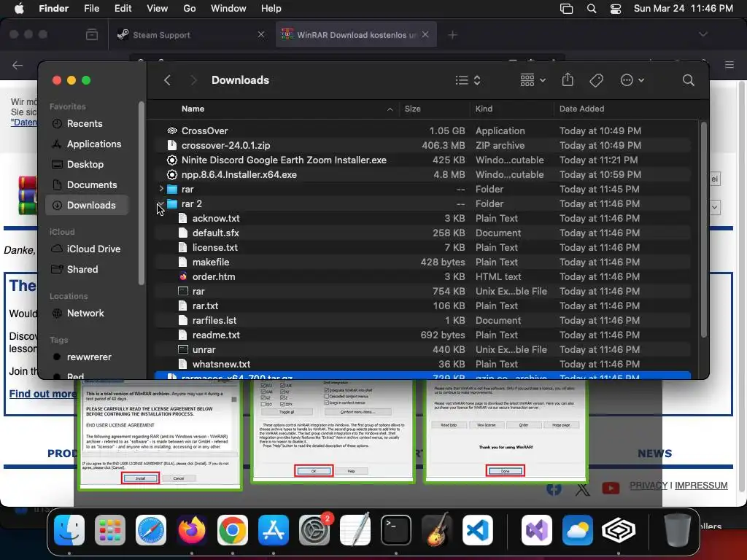Expand the rar folder
The width and height of the screenshot is (747, 560).
(x=161, y=189)
